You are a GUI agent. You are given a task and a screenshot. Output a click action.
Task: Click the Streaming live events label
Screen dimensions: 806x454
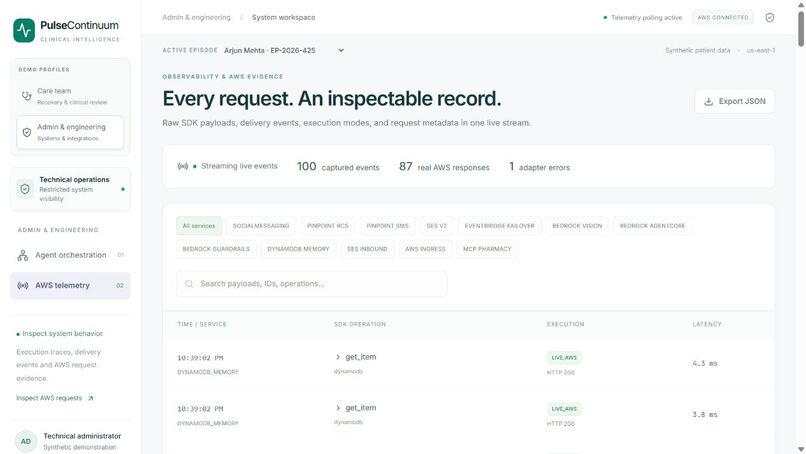click(x=240, y=166)
